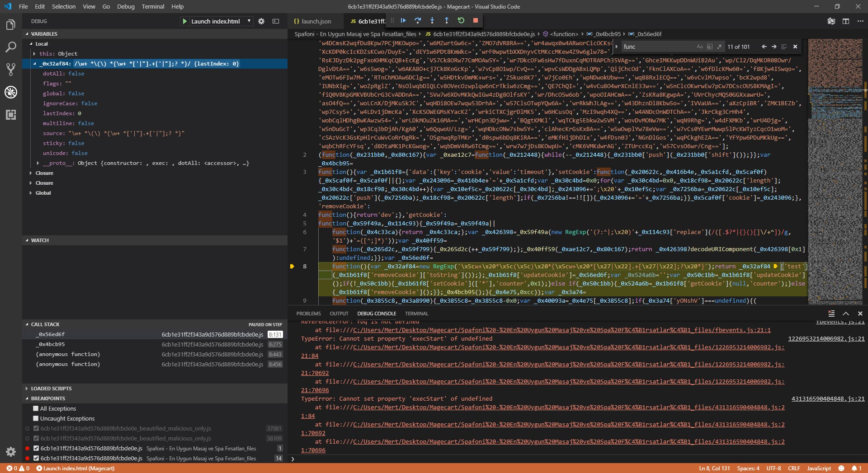Switch to the OUTPUT panel tab
Viewport: 868px width, 473px height.
click(x=339, y=314)
